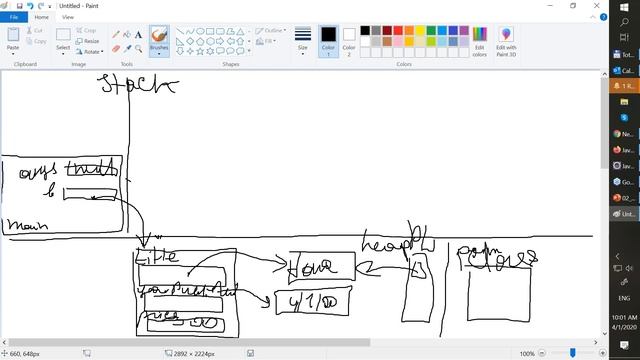The height and width of the screenshot is (360, 640).
Task: Choose the Down arrow shape
Action: (x=180, y=51)
